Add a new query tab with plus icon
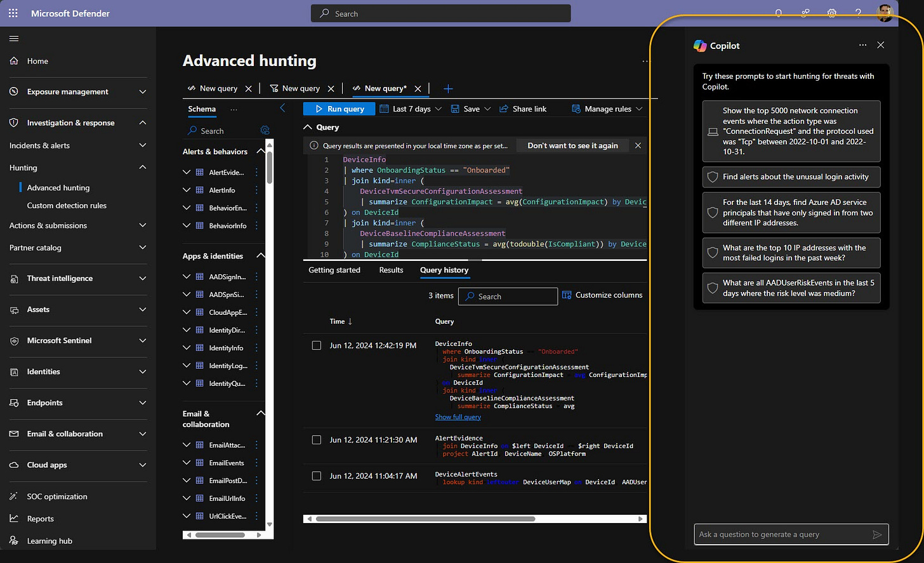This screenshot has width=924, height=563. point(448,89)
